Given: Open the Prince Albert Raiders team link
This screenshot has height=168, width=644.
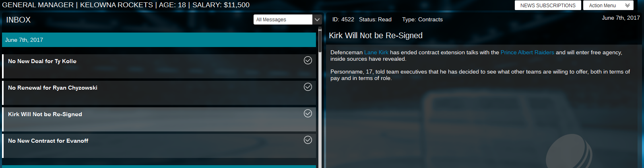Looking at the screenshot, I should coord(527,52).
